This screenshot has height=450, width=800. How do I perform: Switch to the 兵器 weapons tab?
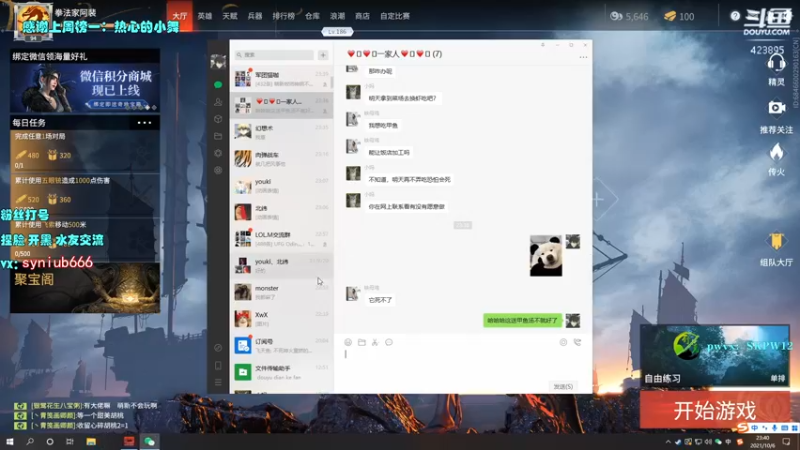tap(255, 16)
